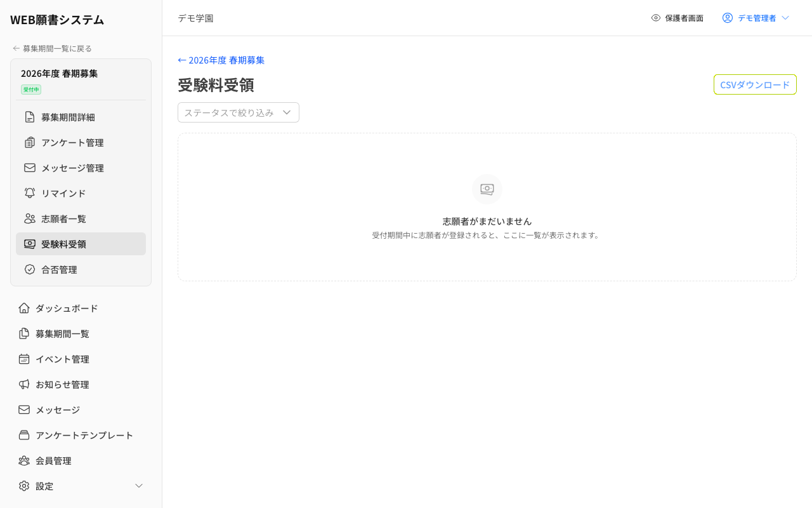Screen dimensions: 812x508
Task: Click the eye icon for 保護者画面
Action: tap(656, 18)
